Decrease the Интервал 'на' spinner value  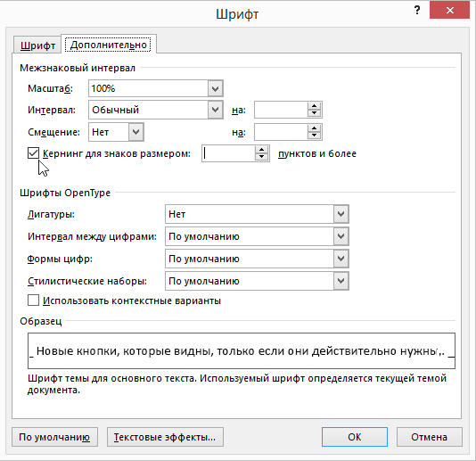[x=314, y=113]
